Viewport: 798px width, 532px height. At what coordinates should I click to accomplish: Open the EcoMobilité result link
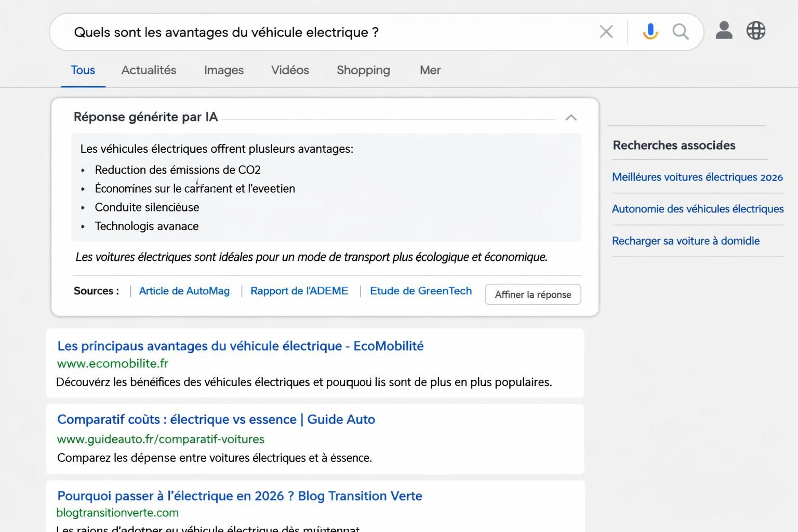(241, 345)
